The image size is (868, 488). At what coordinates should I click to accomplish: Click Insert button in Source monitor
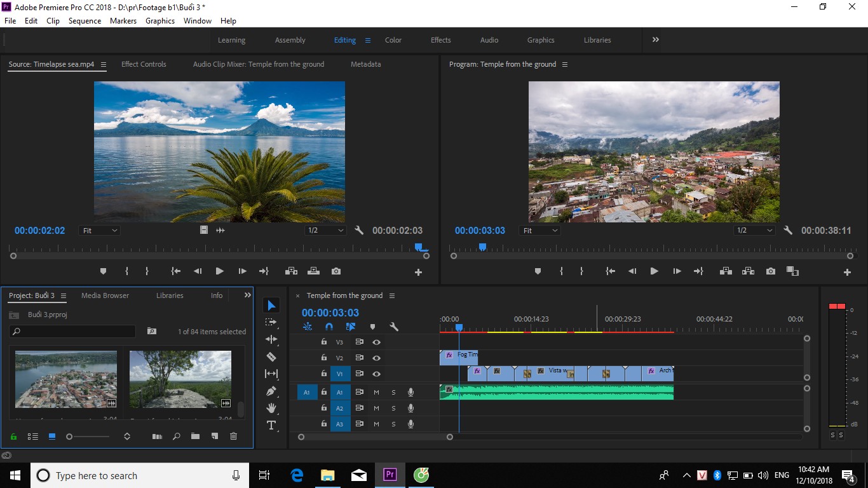pos(291,271)
